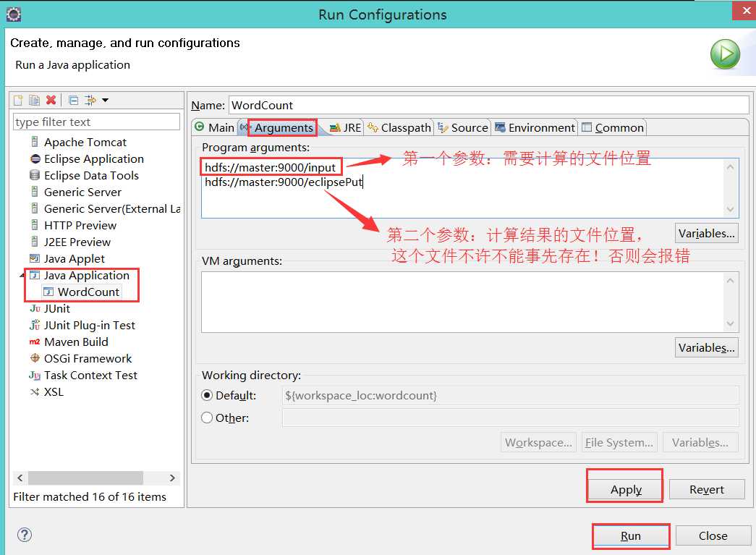Select WordCount under Java Application
The height and width of the screenshot is (555, 756).
tap(88, 292)
